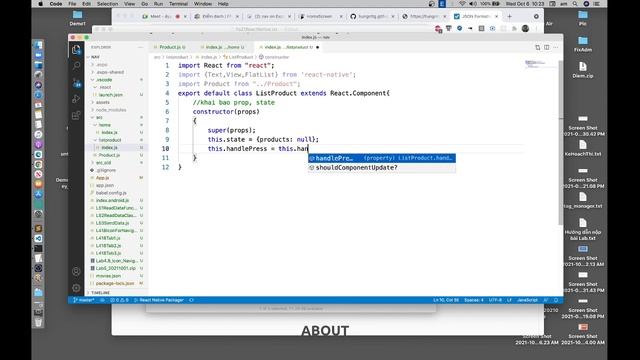Open the Apple menu
640x360 pixels.
click(40, 4)
